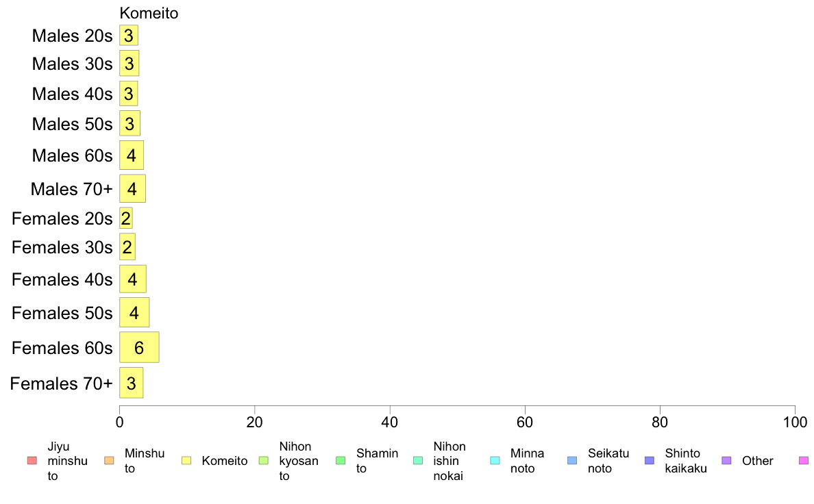Click the Other purple legend swatch
Image resolution: width=814 pixels, height=504 pixels.
click(727, 460)
